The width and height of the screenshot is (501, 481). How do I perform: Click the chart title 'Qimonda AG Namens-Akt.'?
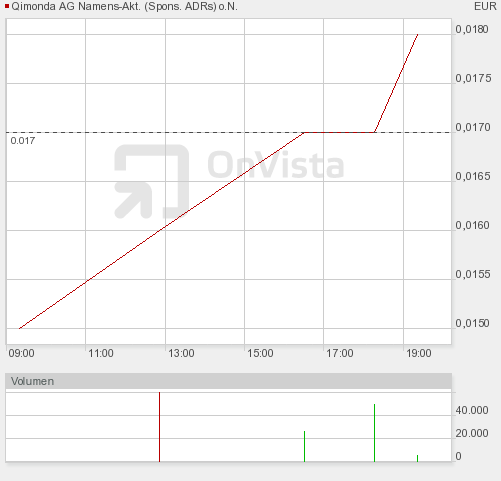coord(76,6)
